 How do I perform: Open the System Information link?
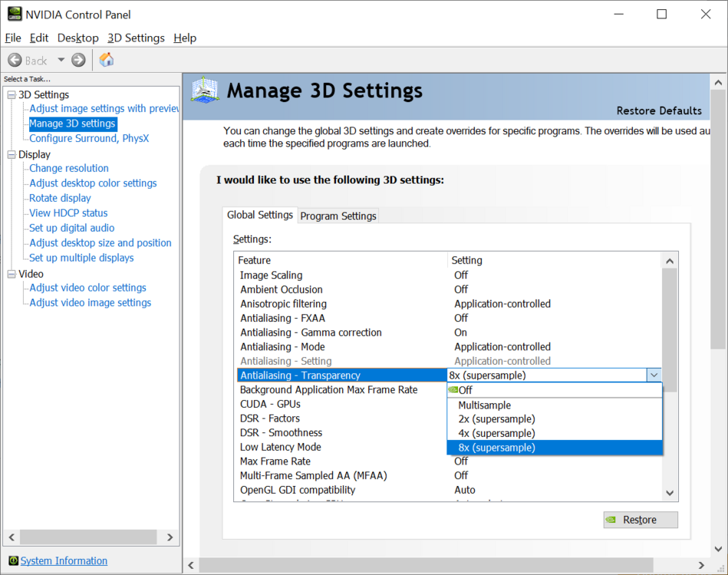coord(64,560)
